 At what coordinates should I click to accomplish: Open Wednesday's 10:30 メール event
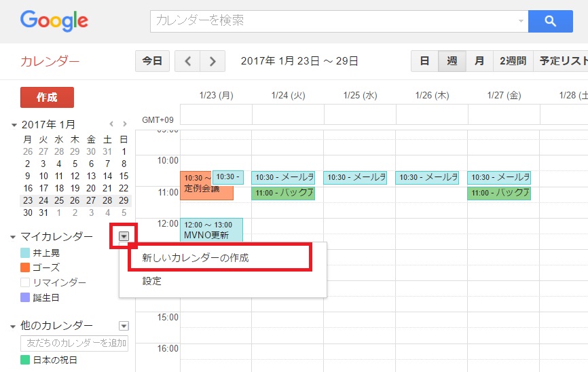(355, 177)
